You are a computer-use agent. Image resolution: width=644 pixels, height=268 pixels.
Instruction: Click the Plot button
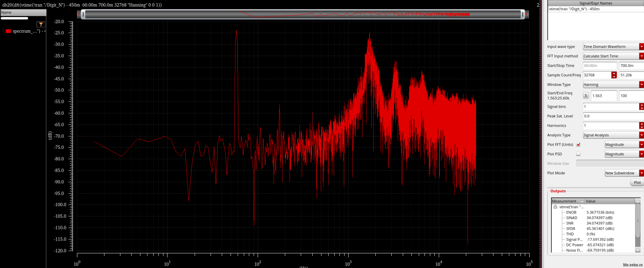point(637,183)
